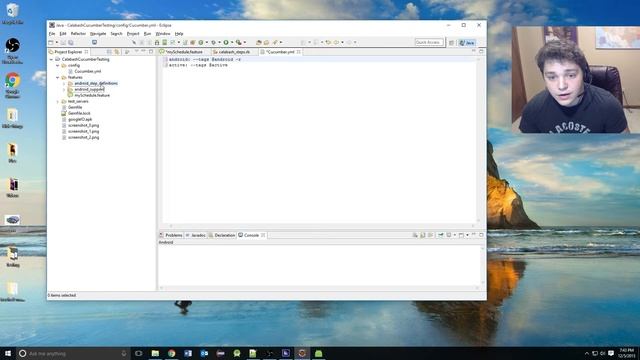640x360 pixels.
Task: Select the Java perspective button
Action: pos(467,42)
